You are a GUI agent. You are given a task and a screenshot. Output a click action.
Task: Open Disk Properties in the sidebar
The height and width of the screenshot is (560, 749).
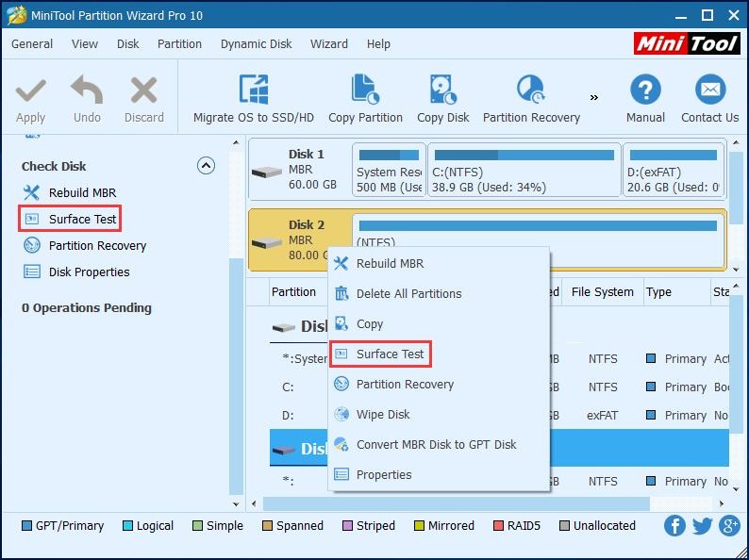[76, 272]
